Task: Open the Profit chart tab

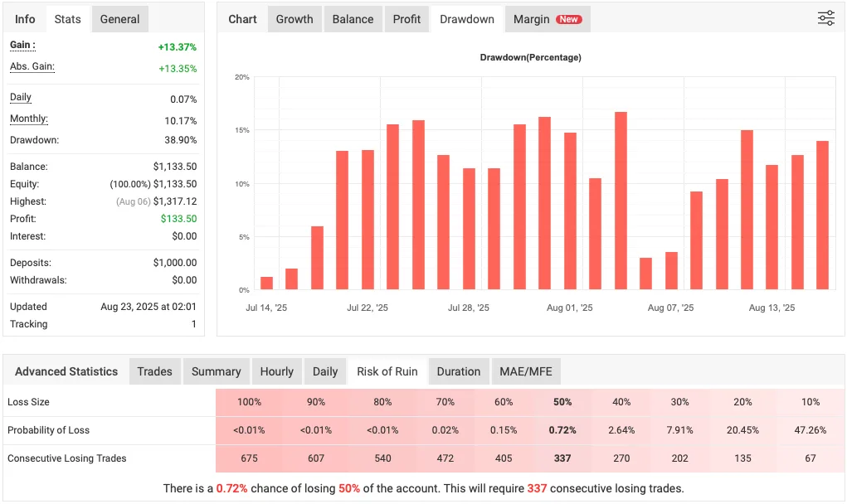Action: (x=406, y=18)
